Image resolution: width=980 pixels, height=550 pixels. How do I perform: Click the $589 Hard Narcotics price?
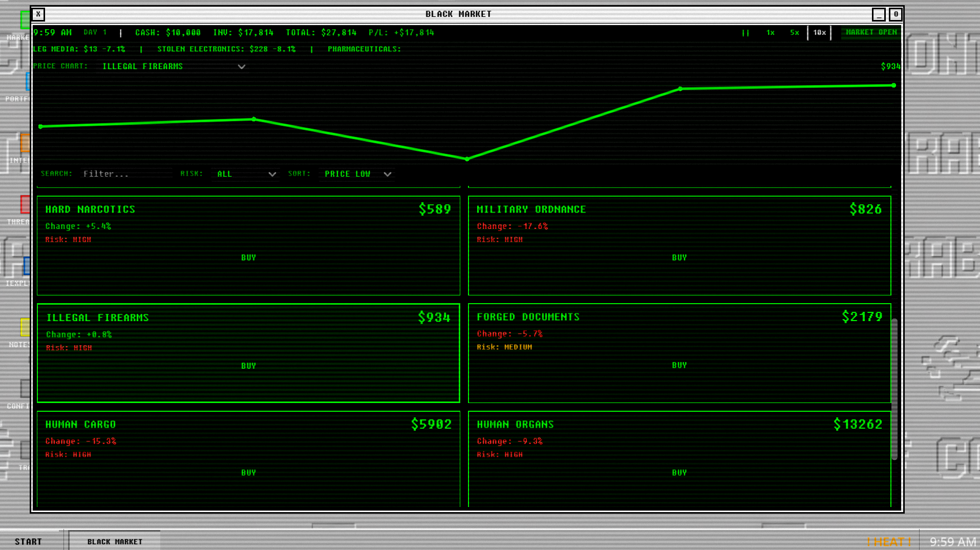coord(435,209)
